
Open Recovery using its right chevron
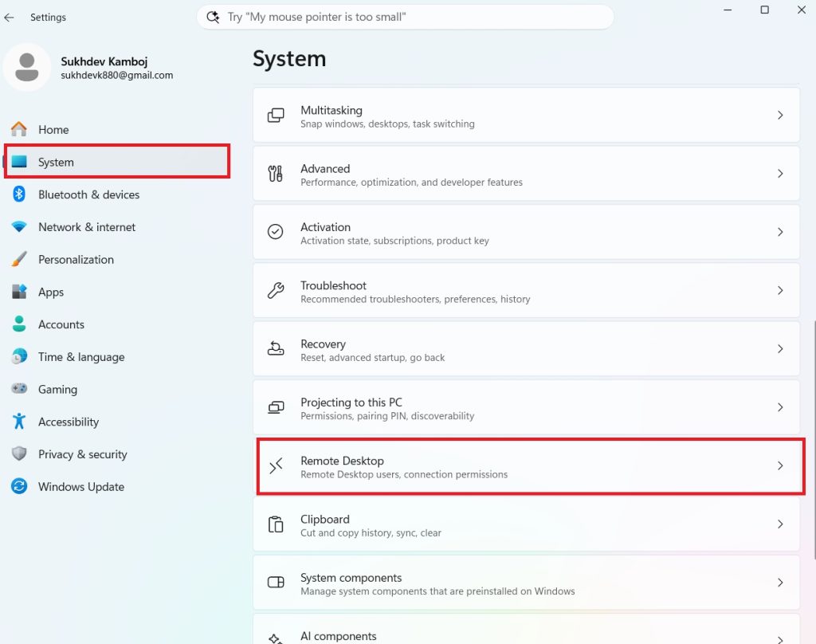pyautogui.click(x=780, y=348)
